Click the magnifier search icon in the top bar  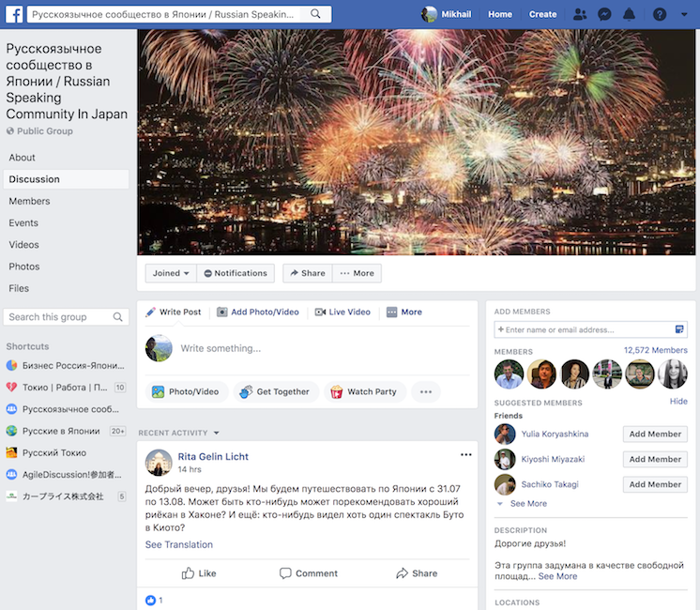[315, 14]
